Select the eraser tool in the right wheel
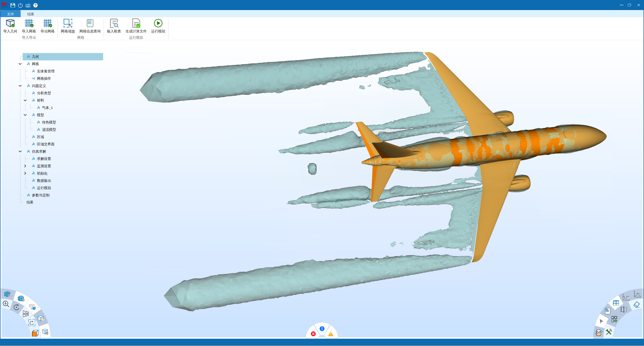The image size is (644, 346). tap(636, 305)
